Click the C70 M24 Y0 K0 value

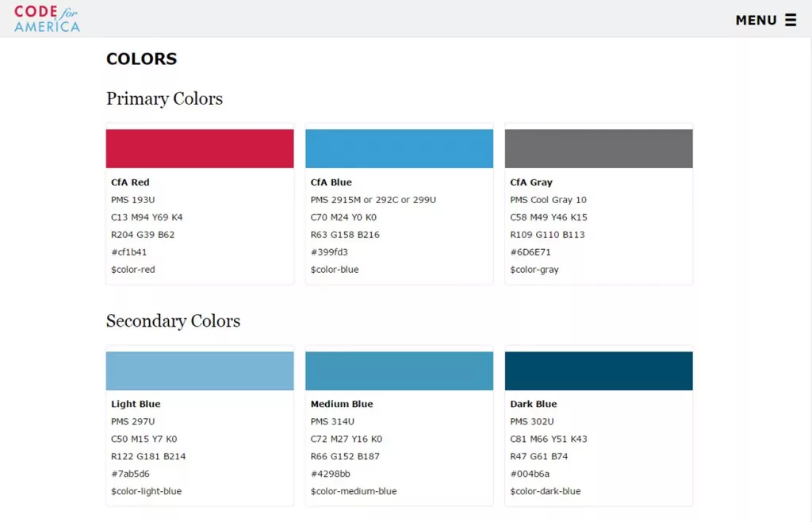343,217
